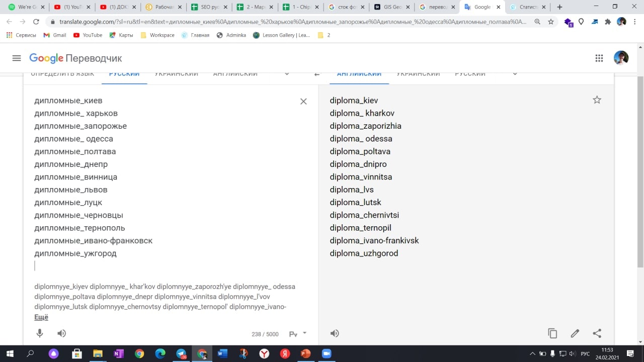644x362 pixels.
Task: Select English as target language tab
Action: click(x=359, y=74)
